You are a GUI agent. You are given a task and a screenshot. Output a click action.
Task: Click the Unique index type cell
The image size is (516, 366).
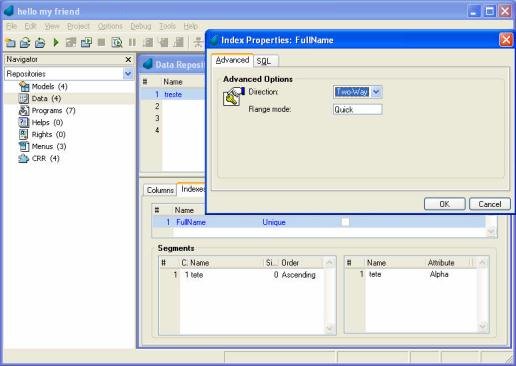274,222
